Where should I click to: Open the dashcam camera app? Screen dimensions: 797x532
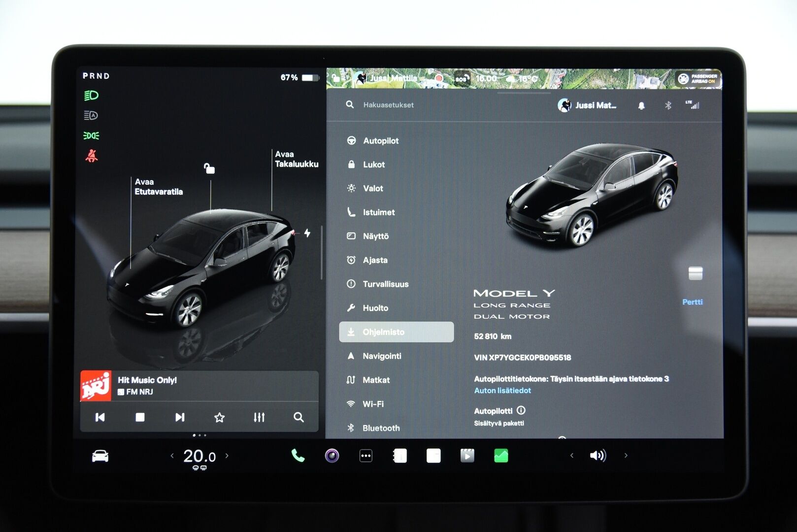332,456
